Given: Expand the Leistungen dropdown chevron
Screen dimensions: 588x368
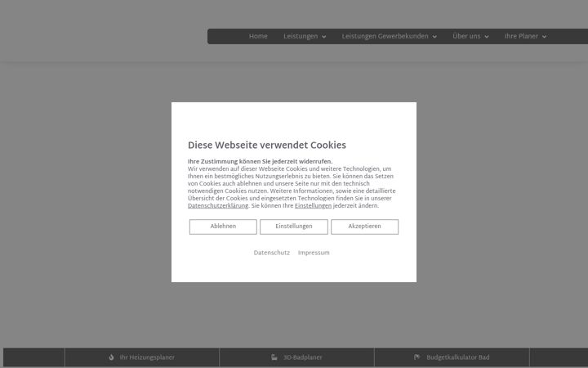Looking at the screenshot, I should (324, 37).
